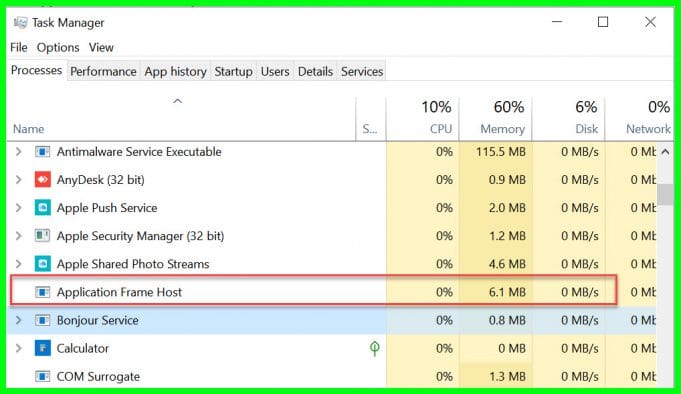Sort processes by the Network column header
681x394 pixels.
click(x=639, y=118)
